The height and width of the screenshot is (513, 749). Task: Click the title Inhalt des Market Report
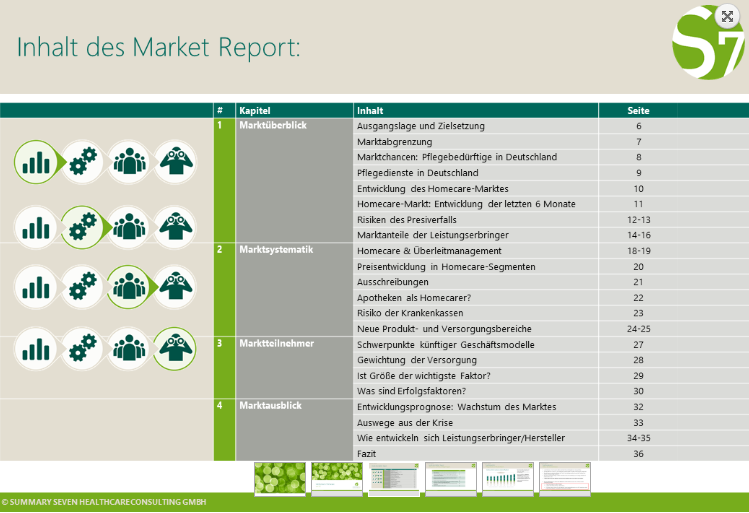tap(159, 47)
